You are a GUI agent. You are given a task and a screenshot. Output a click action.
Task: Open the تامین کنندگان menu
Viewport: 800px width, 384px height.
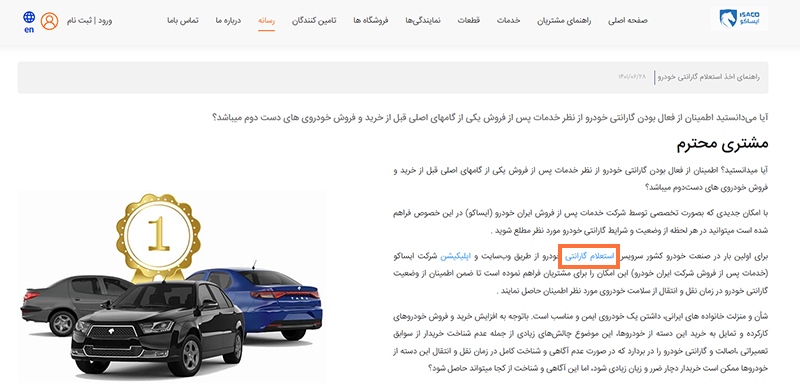314,20
